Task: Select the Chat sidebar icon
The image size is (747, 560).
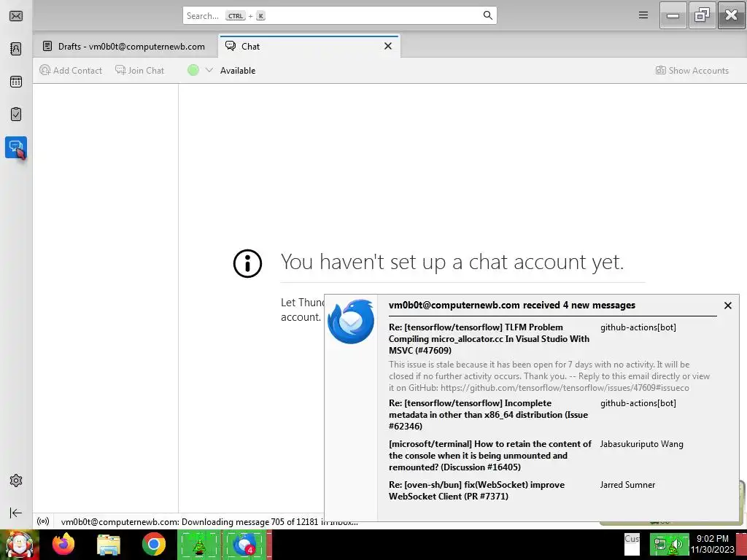Action: (16, 147)
